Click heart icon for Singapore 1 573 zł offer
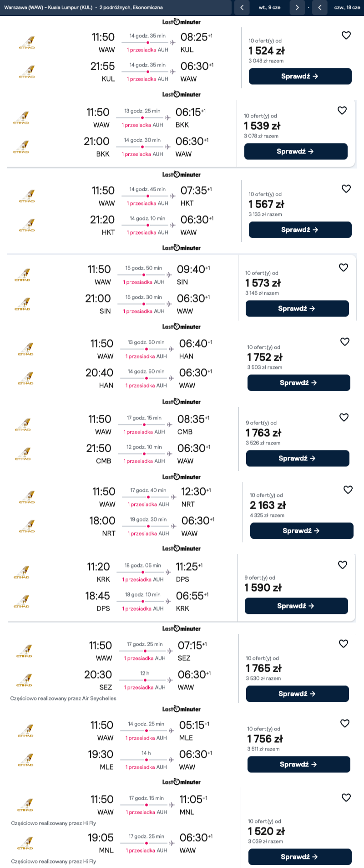Image resolution: width=364 pixels, height=868 pixels. click(344, 268)
